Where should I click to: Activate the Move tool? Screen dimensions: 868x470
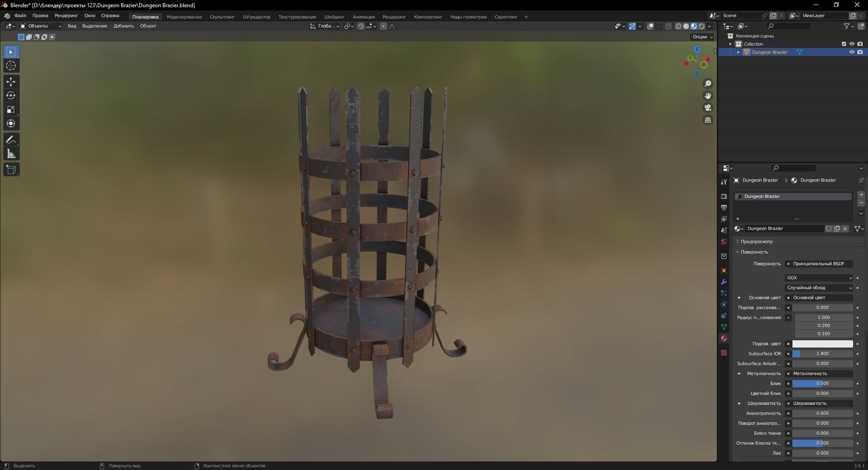point(11,82)
